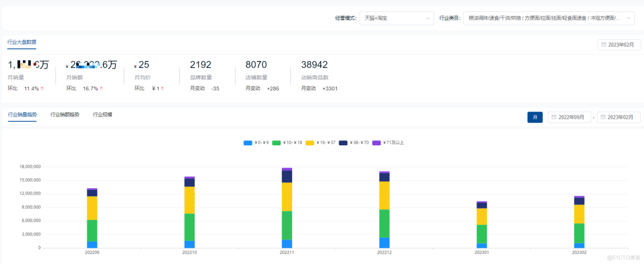Click calendar icon in range end date field
Image resolution: width=644 pixels, height=264 pixels.
(x=603, y=117)
